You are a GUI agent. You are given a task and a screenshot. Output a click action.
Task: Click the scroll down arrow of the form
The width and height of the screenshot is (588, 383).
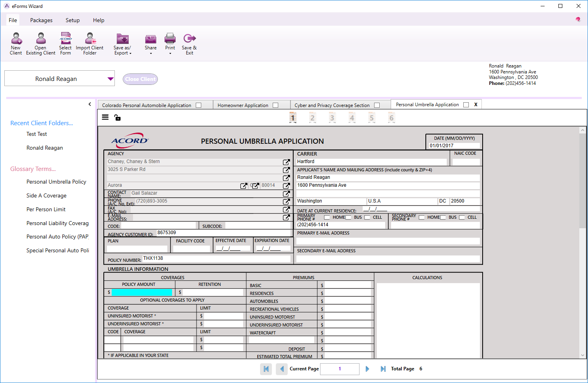(x=582, y=355)
